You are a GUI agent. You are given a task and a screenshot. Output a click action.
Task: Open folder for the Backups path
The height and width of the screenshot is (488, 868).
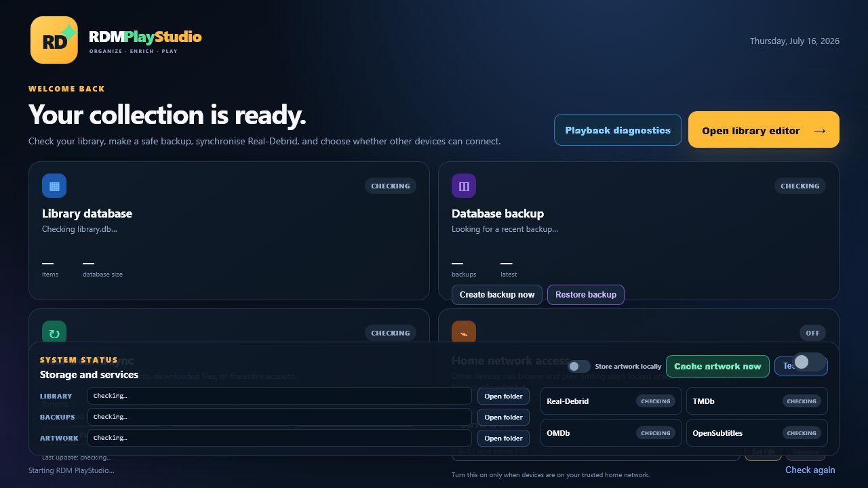tap(503, 418)
